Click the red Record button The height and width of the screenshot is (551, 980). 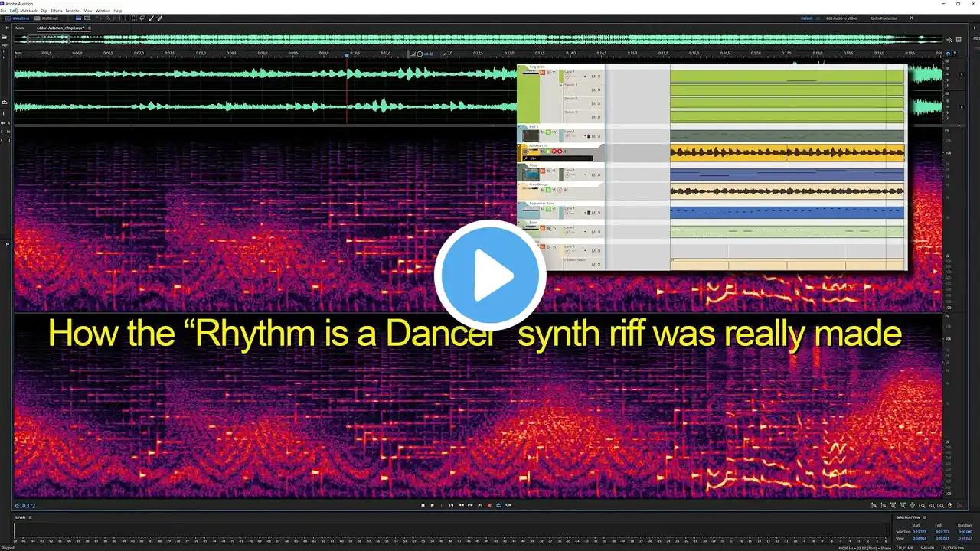point(489,505)
